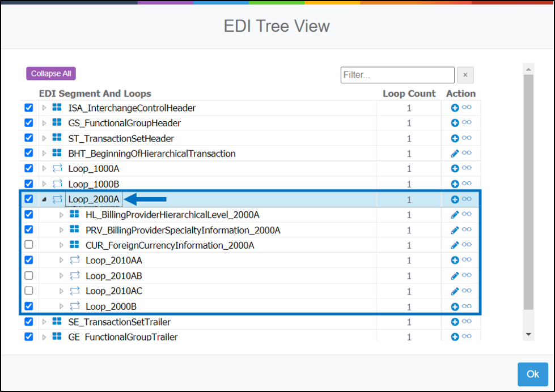
Task: Click pencil icon for HL_BillingProviderHierarchicalLevel_2000A
Action: tap(455, 215)
